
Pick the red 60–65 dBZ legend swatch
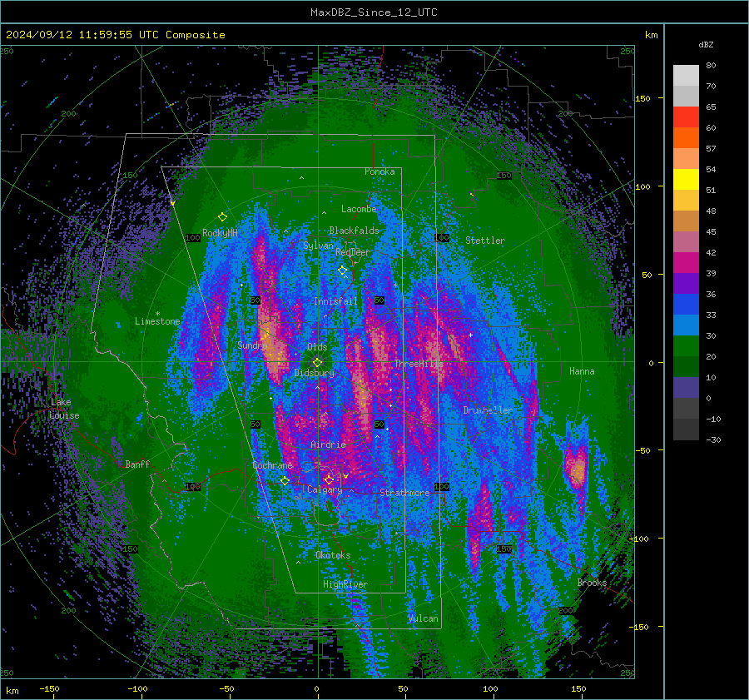[x=686, y=117]
